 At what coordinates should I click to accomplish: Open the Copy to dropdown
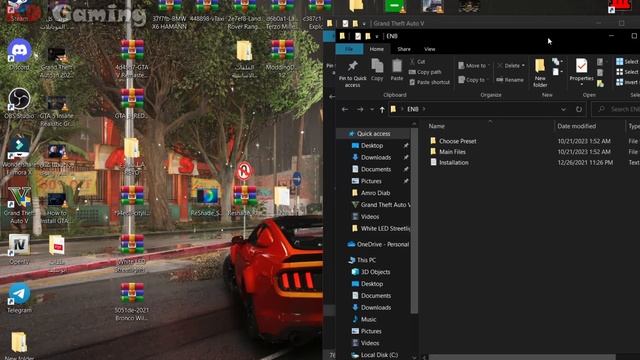(x=473, y=80)
